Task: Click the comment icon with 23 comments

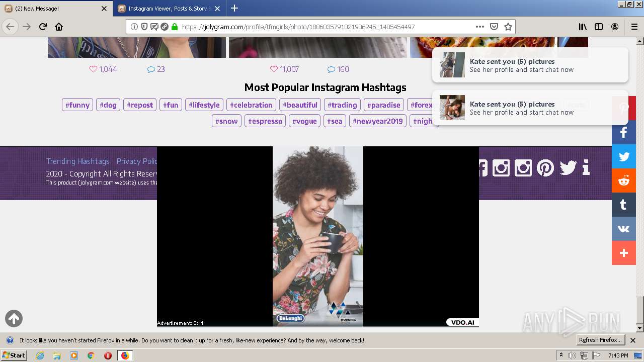Action: pyautogui.click(x=151, y=69)
